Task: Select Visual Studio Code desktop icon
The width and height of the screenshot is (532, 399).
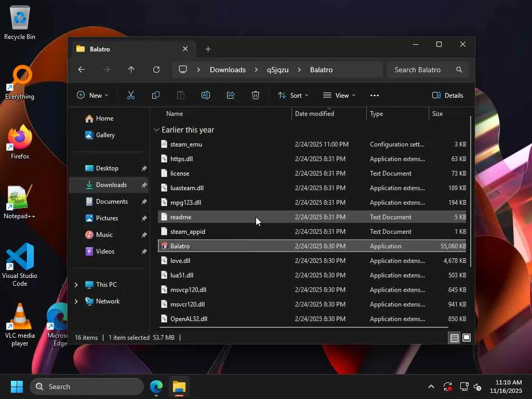Action: coord(20,265)
